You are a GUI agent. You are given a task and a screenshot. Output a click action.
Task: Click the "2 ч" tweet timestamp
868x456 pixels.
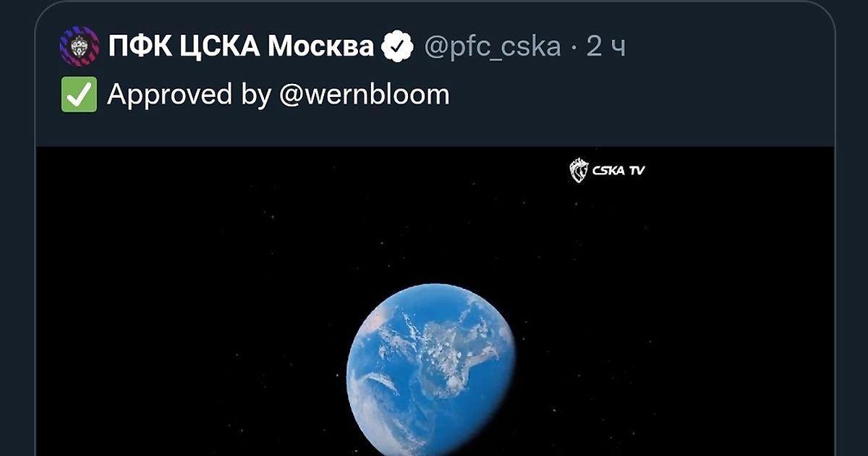(605, 47)
